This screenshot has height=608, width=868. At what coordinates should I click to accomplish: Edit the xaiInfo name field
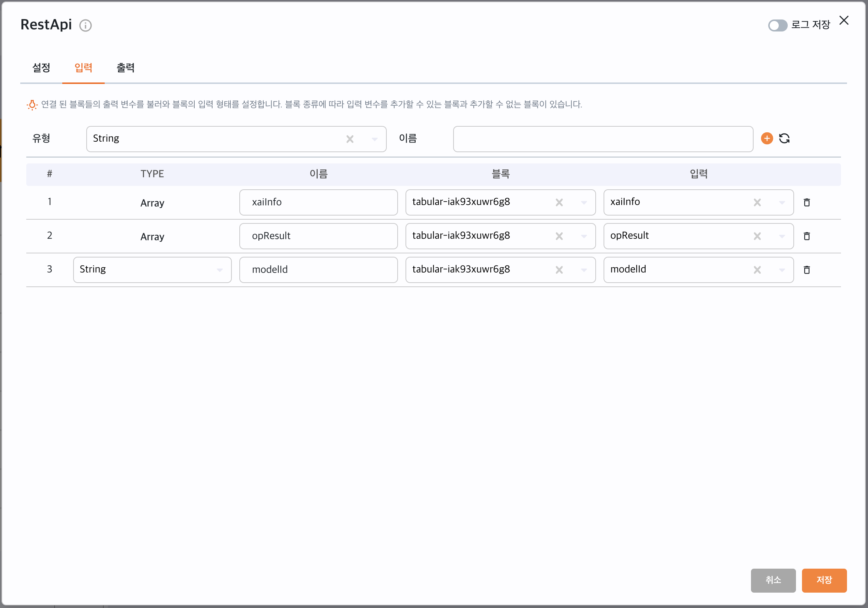318,202
